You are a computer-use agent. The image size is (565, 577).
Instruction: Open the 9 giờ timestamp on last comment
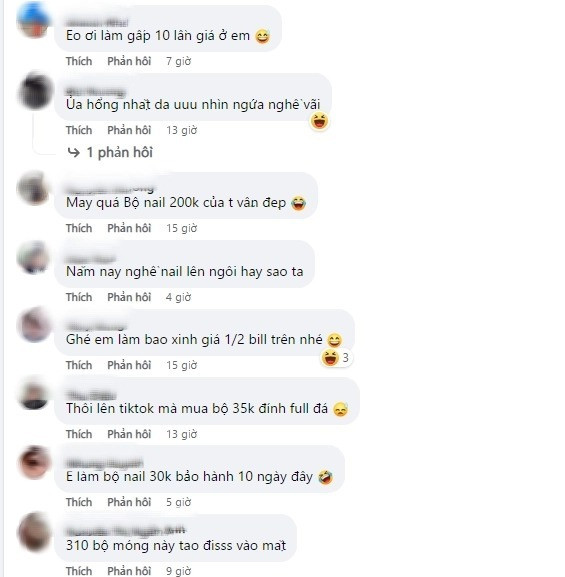point(179,571)
